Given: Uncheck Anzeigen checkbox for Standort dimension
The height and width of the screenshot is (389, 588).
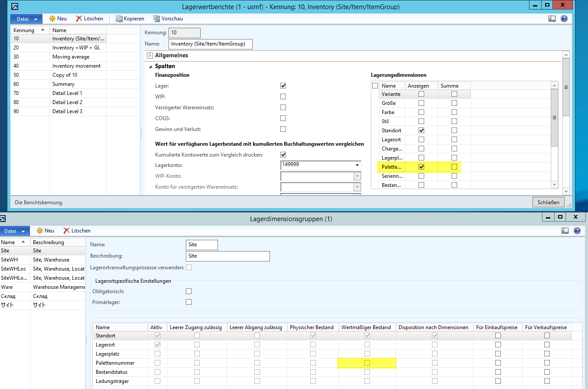Looking at the screenshot, I should [421, 131].
